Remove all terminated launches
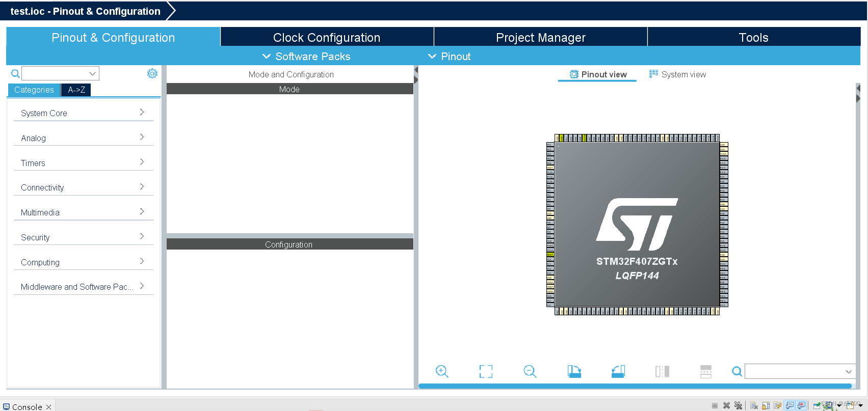Screen dimensions: 868x411 [x=738, y=405]
